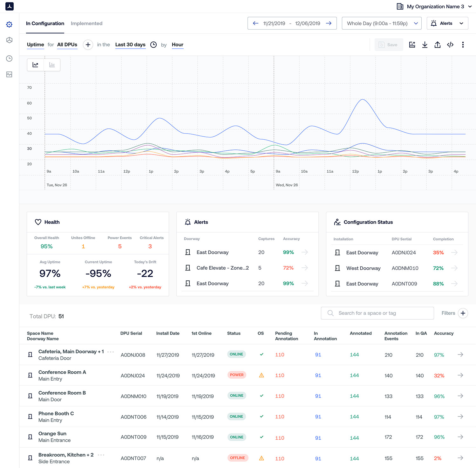Click the settings gear icon in sidebar
The width and height of the screenshot is (476, 468).
tap(9, 24)
